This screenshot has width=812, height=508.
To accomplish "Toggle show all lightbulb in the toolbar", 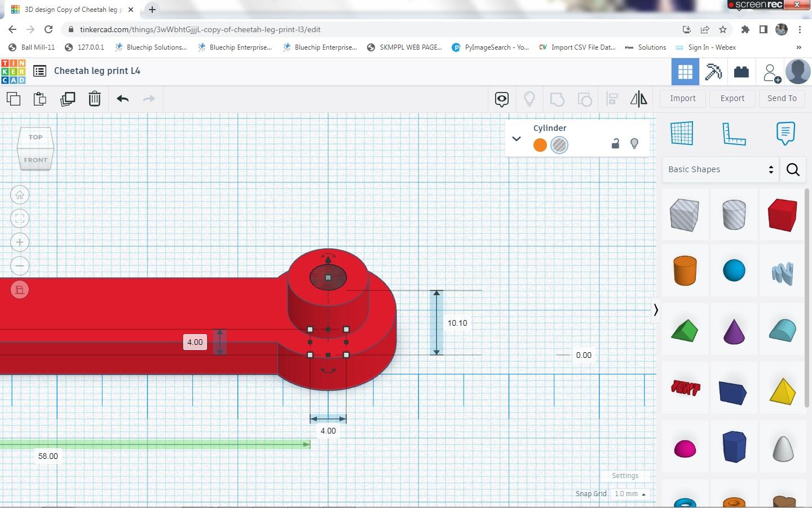I will point(529,99).
